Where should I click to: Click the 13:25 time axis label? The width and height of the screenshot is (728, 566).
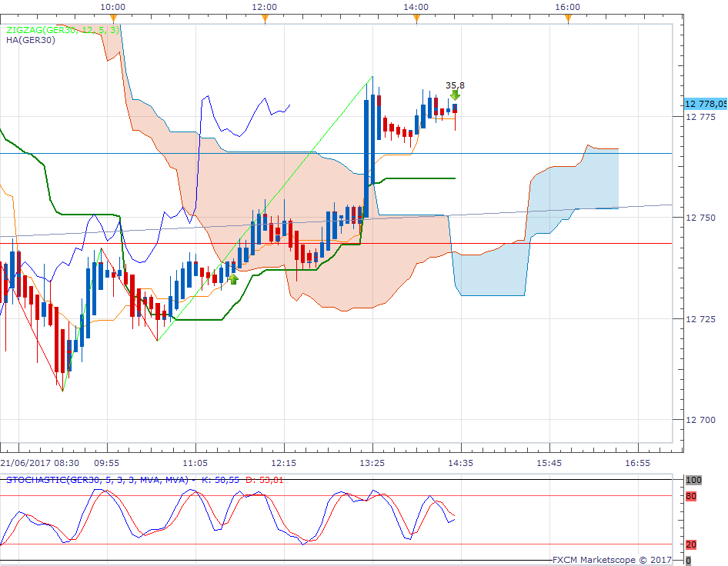coord(372,463)
